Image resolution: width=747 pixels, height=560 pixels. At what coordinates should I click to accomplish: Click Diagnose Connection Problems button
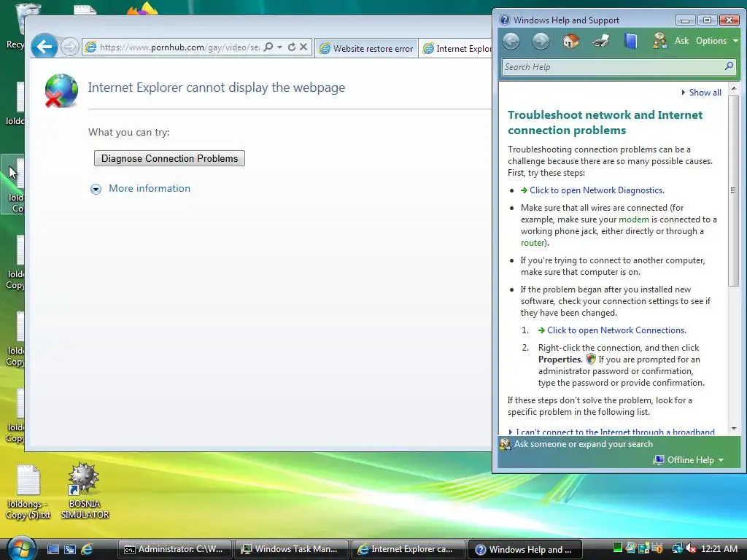[x=169, y=158]
